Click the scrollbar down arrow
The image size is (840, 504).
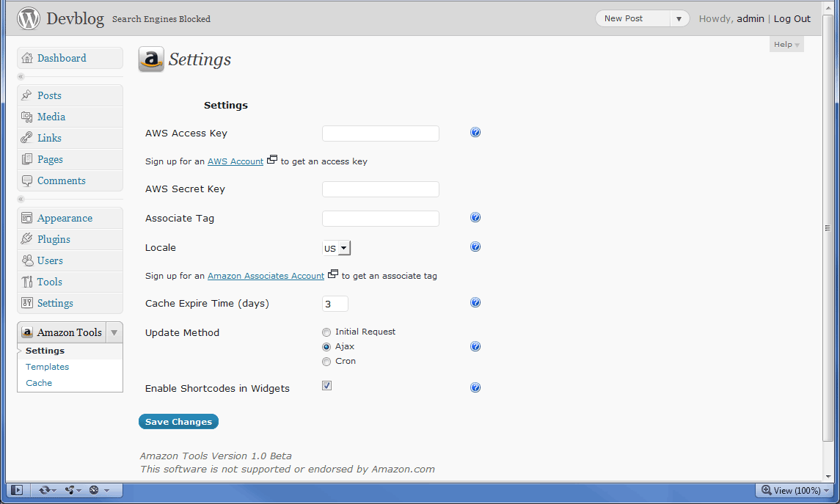tap(828, 476)
